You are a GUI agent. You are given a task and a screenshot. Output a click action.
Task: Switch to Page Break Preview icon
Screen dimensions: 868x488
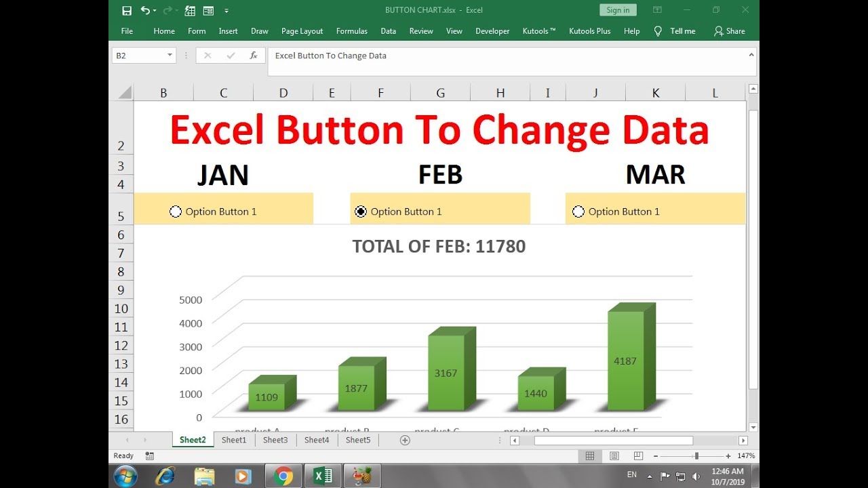(638, 456)
